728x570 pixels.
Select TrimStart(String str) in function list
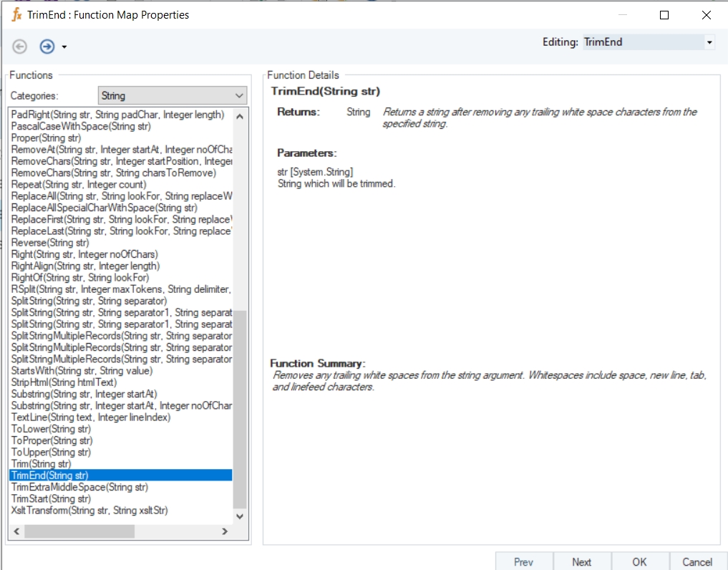51,498
